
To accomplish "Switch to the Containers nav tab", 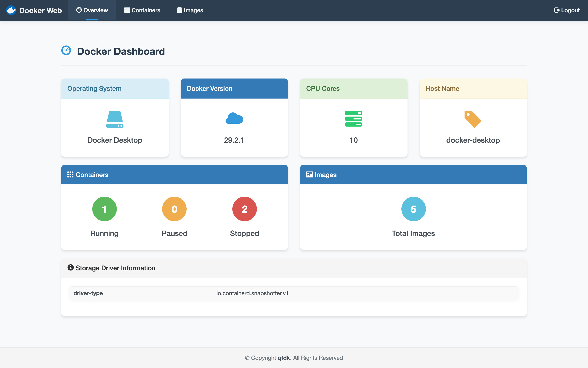I will [x=142, y=10].
